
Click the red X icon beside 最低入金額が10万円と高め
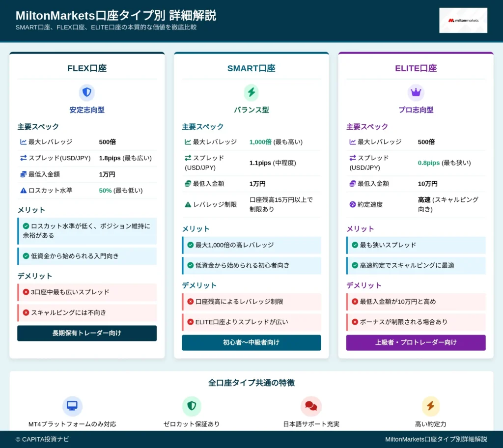[x=355, y=302]
